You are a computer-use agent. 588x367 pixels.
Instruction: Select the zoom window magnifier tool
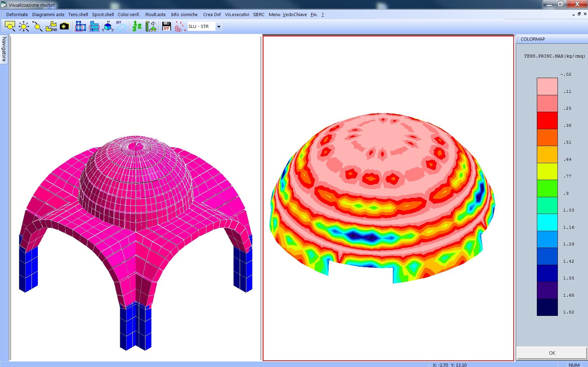[10, 26]
